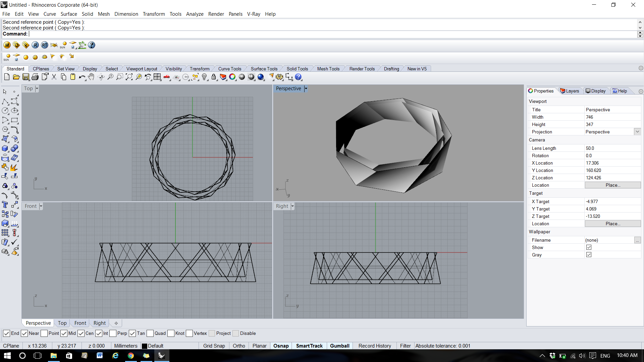This screenshot has height=362, width=644.
Task: Toggle the Cen osnap checkbox
Action: (81, 333)
